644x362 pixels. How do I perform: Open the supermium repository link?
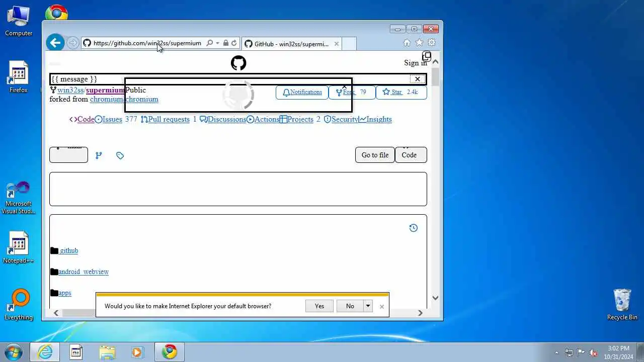point(105,90)
